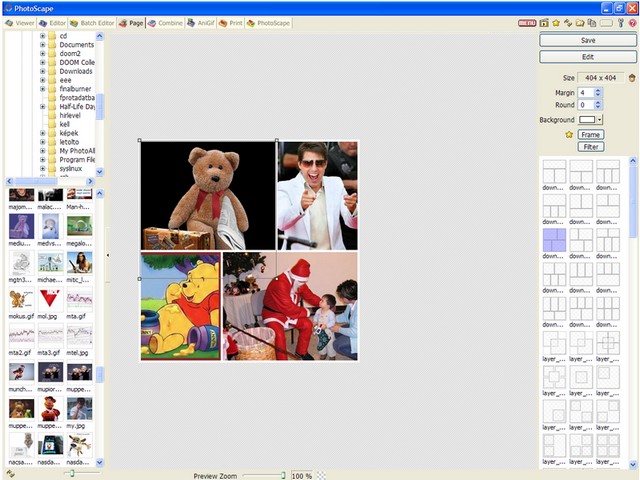Select the teddy bear photo in collage
Screen dimensions: 640x480
pyautogui.click(x=208, y=196)
